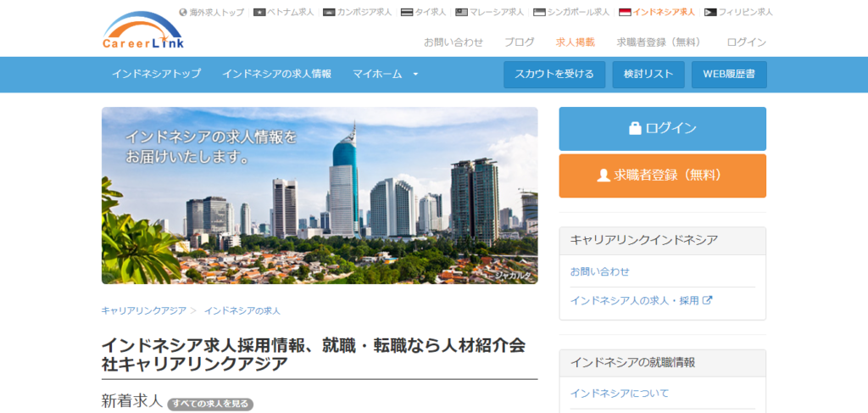
Task: Click the Indonesia flag icon
Action: (x=625, y=12)
